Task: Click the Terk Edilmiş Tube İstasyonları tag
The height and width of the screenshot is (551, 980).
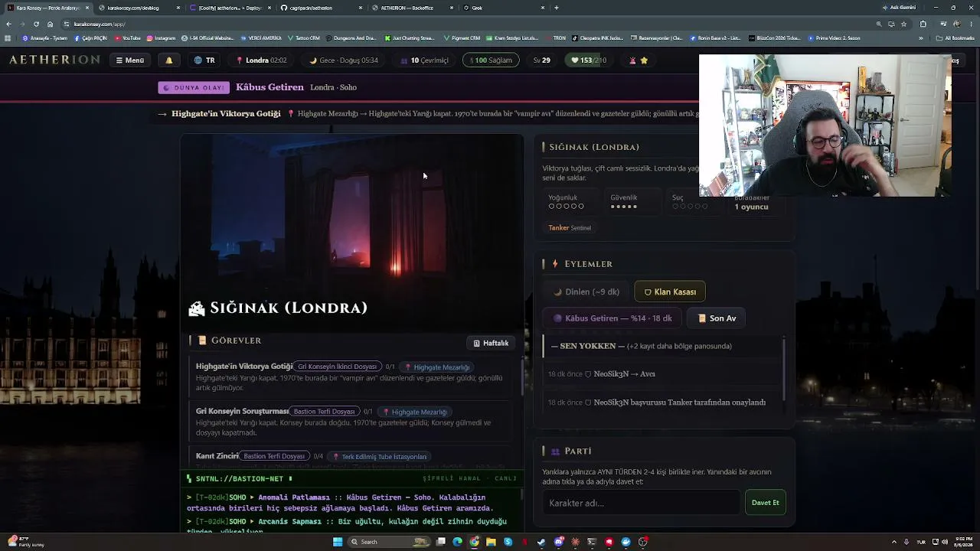Action: tap(380, 457)
